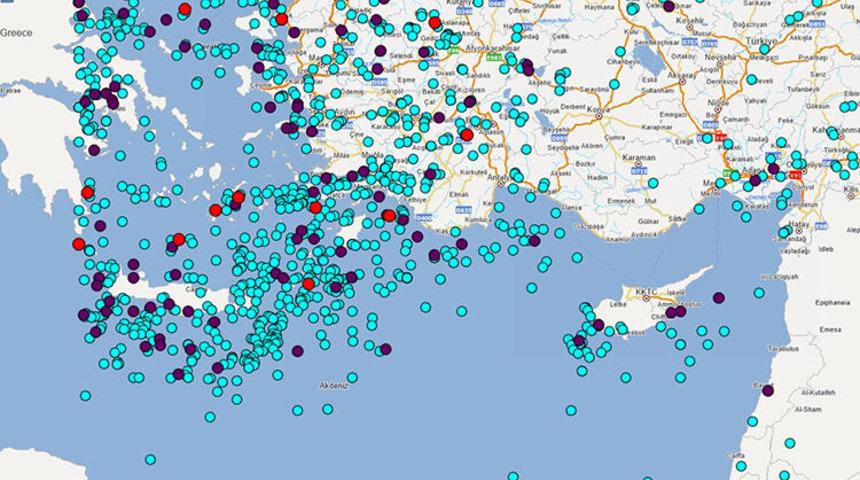Click the red earthquake marker near Afyonkarahisar

click(x=435, y=22)
